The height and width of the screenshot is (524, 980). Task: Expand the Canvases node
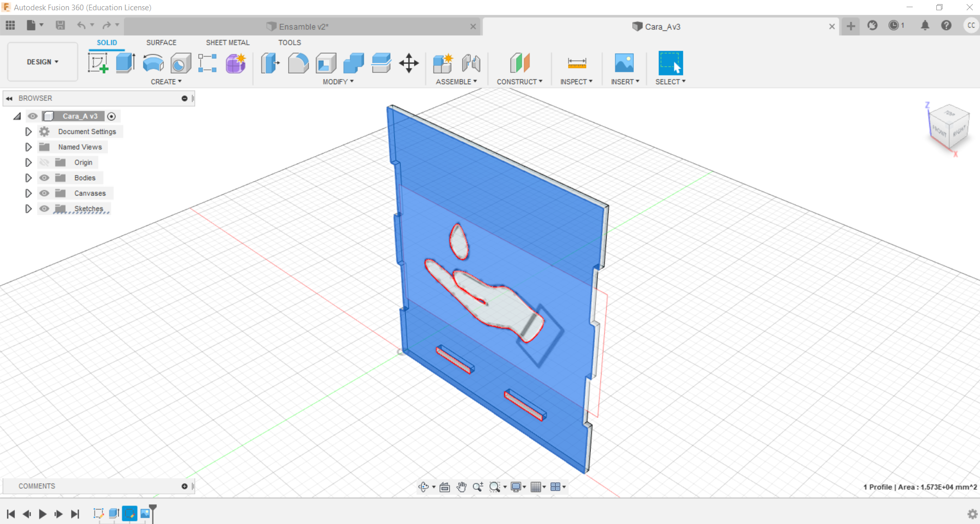pyautogui.click(x=28, y=193)
